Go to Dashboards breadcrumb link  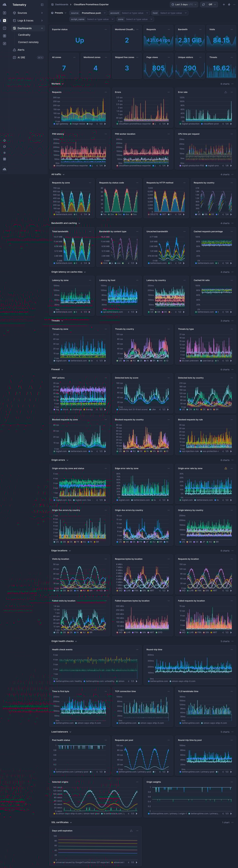point(62,5)
